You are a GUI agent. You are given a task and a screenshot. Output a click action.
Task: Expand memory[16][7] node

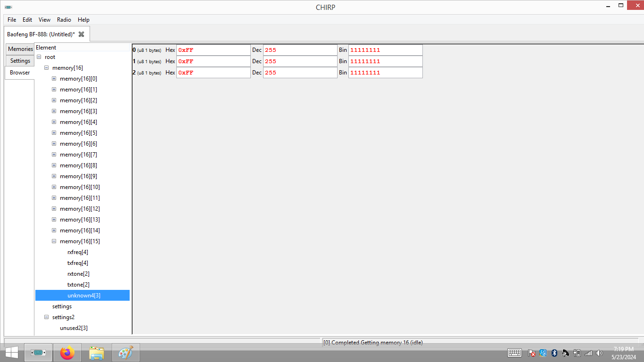[x=54, y=155]
